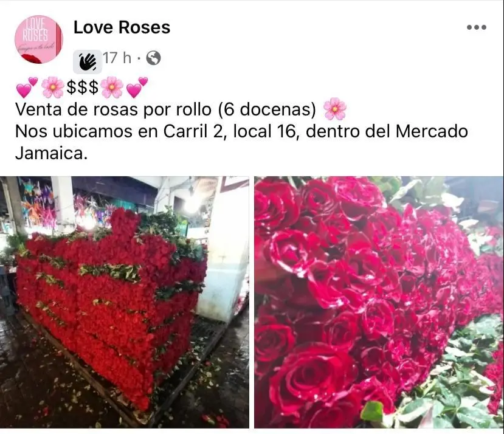
Task: View right close-up photo of red roses
Action: (x=379, y=302)
